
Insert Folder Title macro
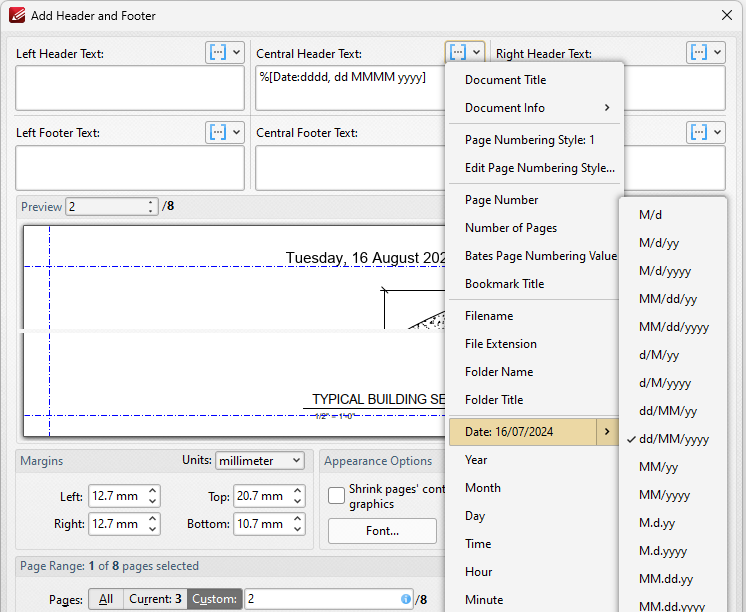534,400
